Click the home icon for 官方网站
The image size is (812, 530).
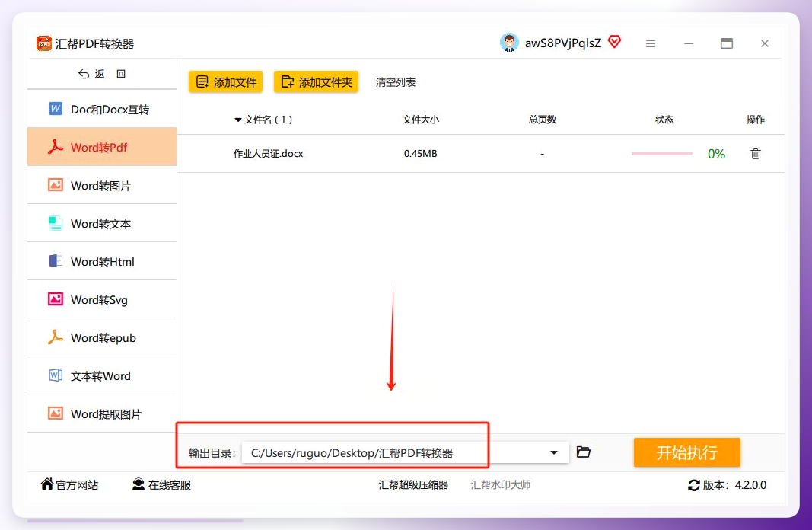(x=47, y=484)
